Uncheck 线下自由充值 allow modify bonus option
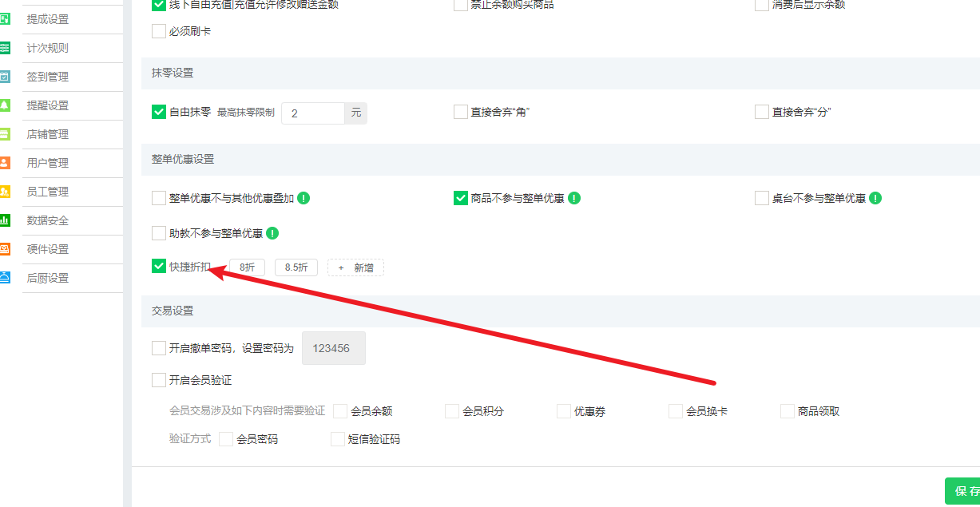This screenshot has height=507, width=980. [158, 5]
